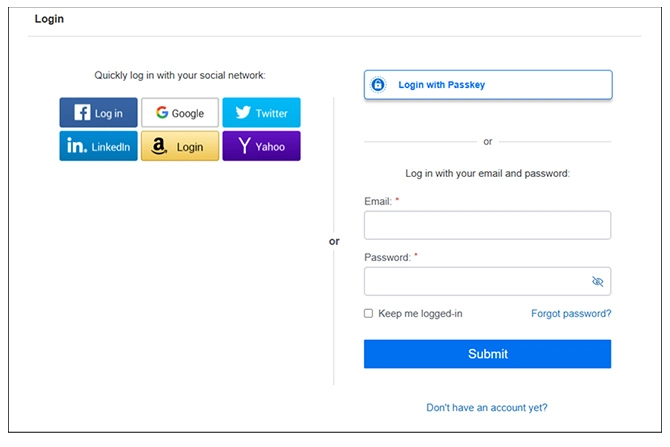670x447 pixels.
Task: Choose the LinkedIn login button
Action: point(98,146)
